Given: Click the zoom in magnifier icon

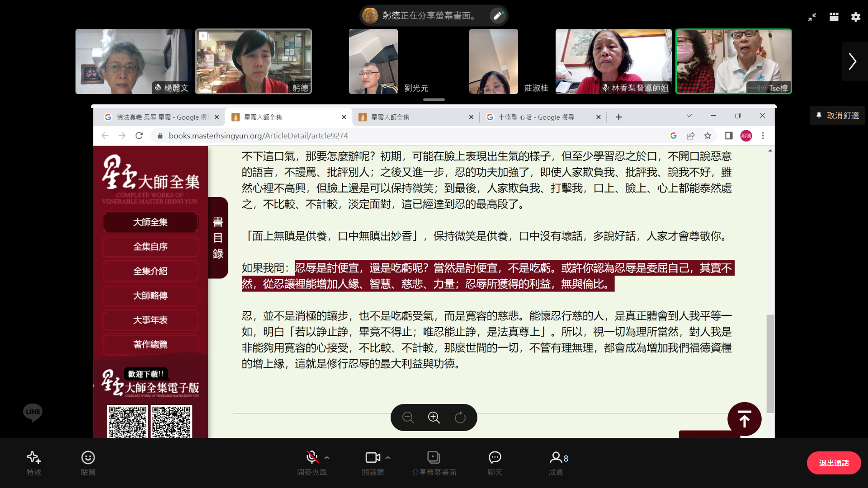Looking at the screenshot, I should pyautogui.click(x=434, y=418).
